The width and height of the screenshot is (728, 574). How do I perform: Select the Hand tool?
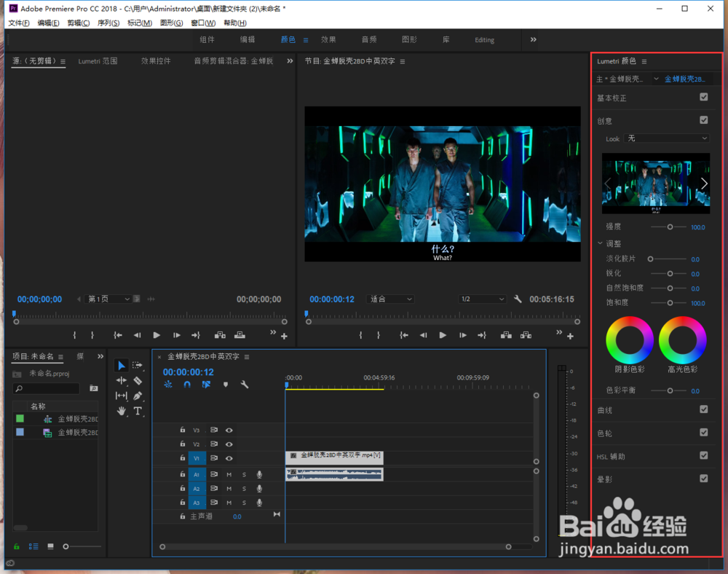point(121,411)
